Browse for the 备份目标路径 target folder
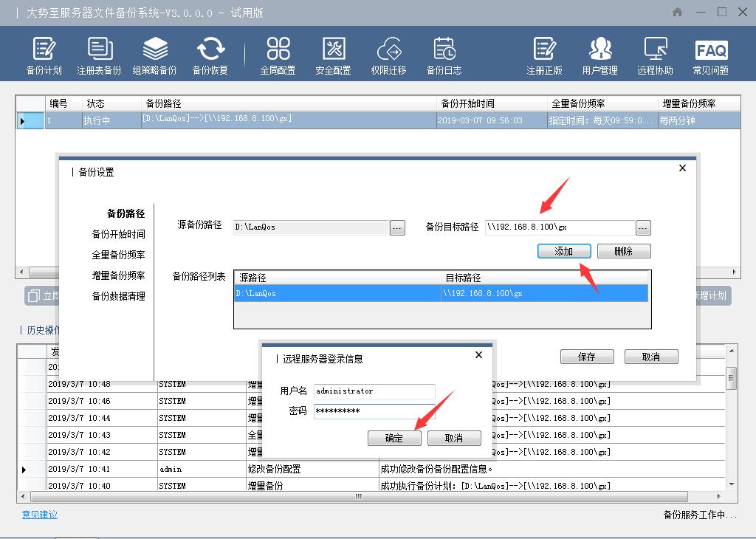Image resolution: width=756 pixels, height=539 pixels. (x=642, y=228)
